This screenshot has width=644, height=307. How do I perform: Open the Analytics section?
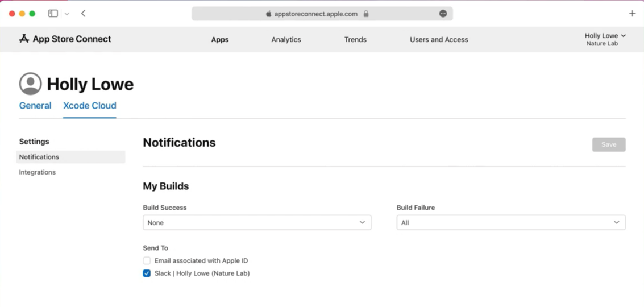pos(286,39)
